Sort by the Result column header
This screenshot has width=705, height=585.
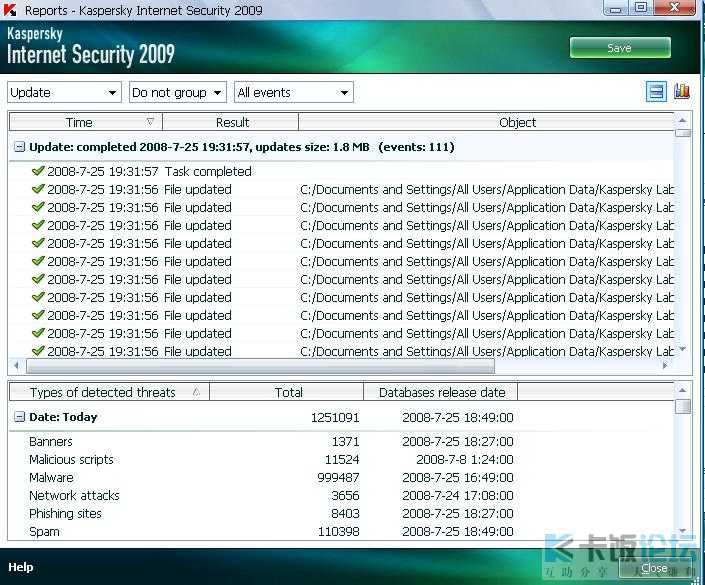pyautogui.click(x=231, y=122)
